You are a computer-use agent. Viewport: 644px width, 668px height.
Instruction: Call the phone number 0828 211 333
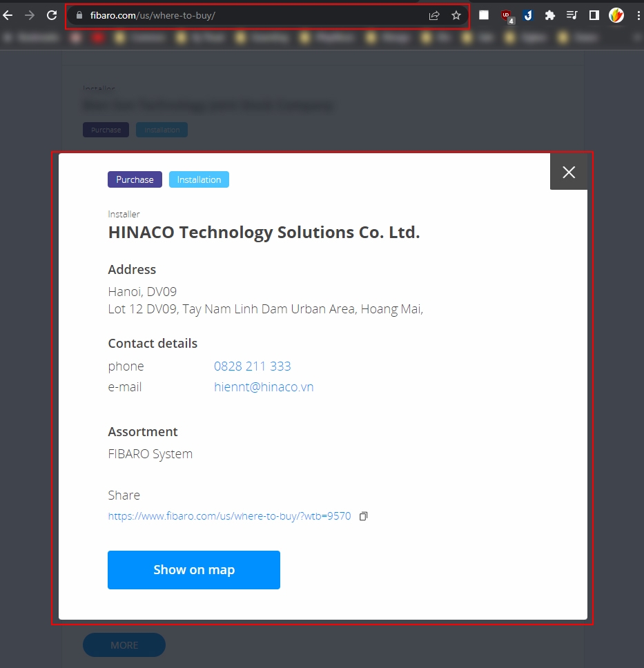point(253,366)
